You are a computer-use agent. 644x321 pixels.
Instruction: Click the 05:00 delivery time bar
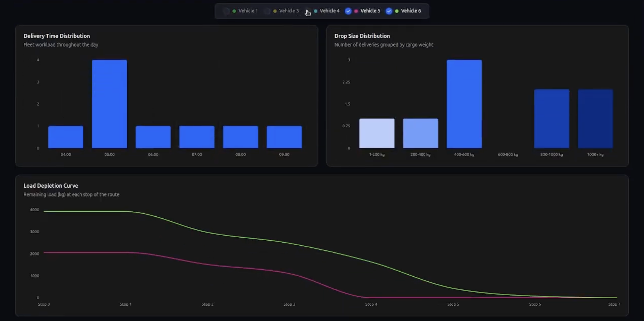click(110, 104)
